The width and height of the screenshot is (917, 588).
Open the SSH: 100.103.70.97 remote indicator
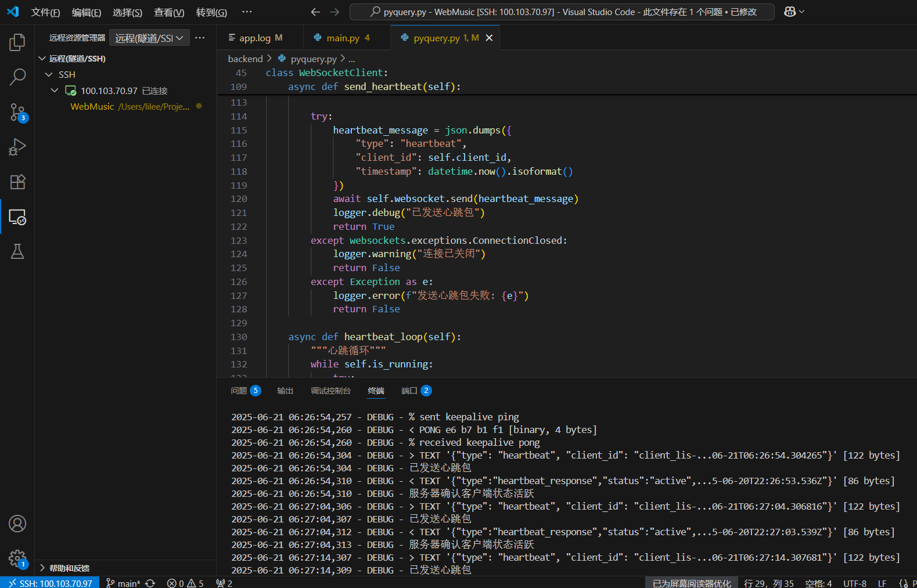[x=50, y=583]
